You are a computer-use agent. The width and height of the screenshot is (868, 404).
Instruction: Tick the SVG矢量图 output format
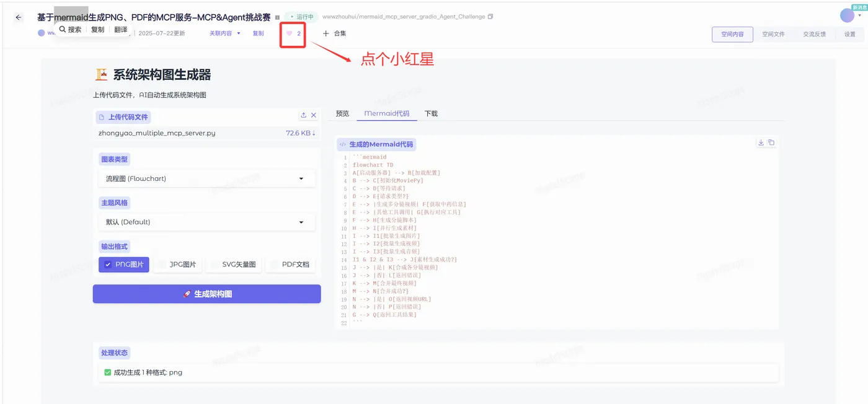[x=233, y=265]
